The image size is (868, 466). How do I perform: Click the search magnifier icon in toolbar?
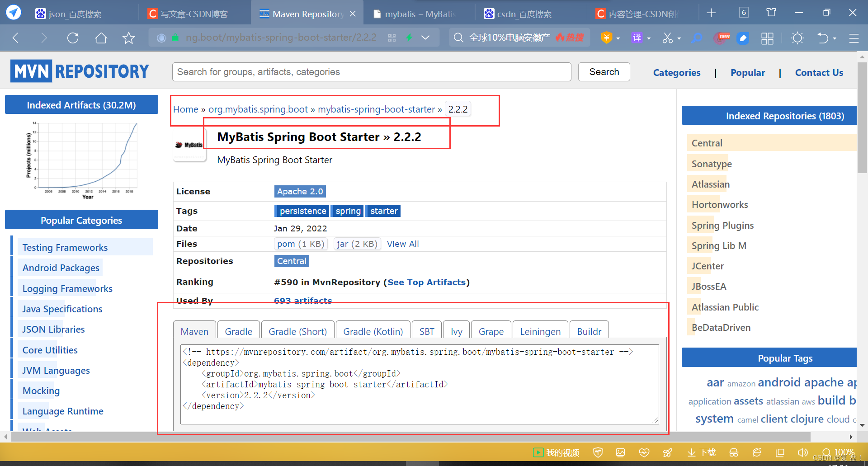tap(458, 38)
